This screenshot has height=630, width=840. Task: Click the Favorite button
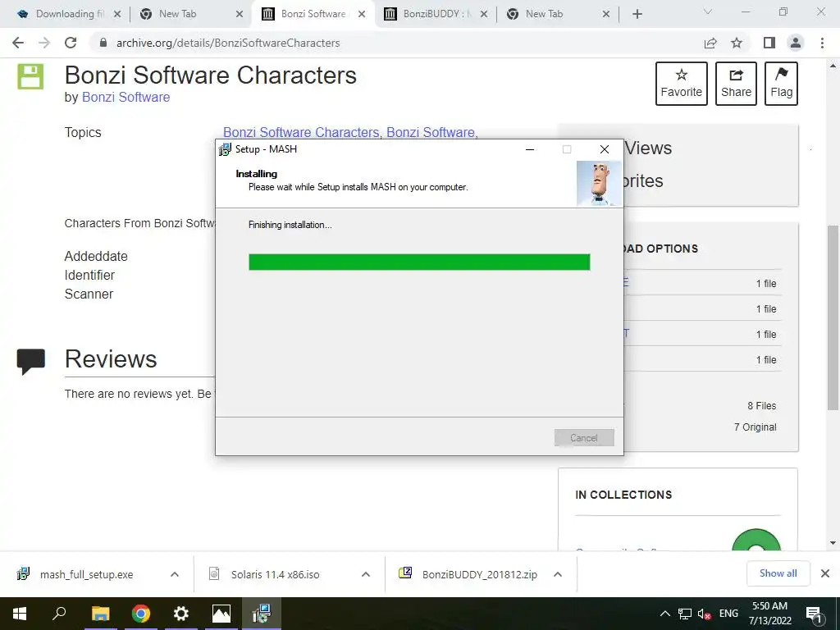pos(682,84)
